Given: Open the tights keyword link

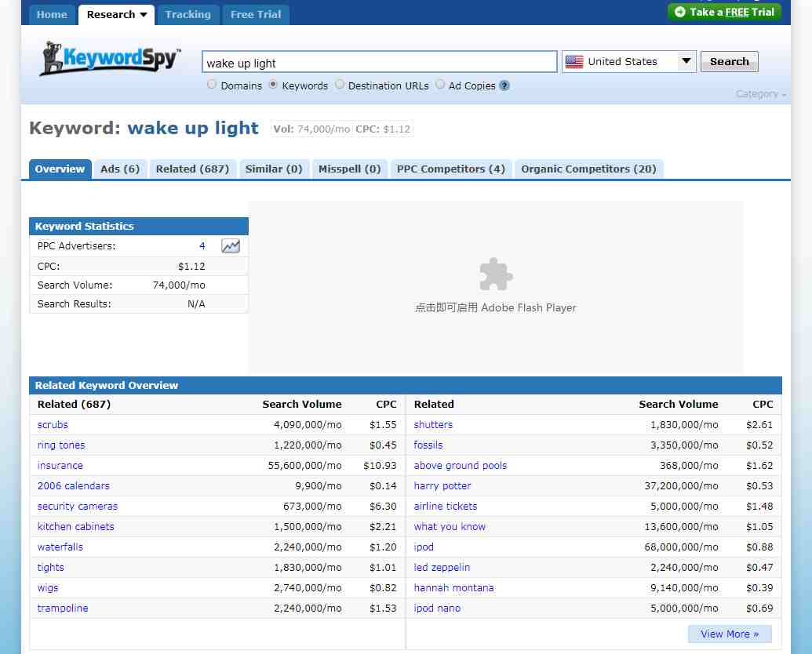Looking at the screenshot, I should tap(51, 568).
